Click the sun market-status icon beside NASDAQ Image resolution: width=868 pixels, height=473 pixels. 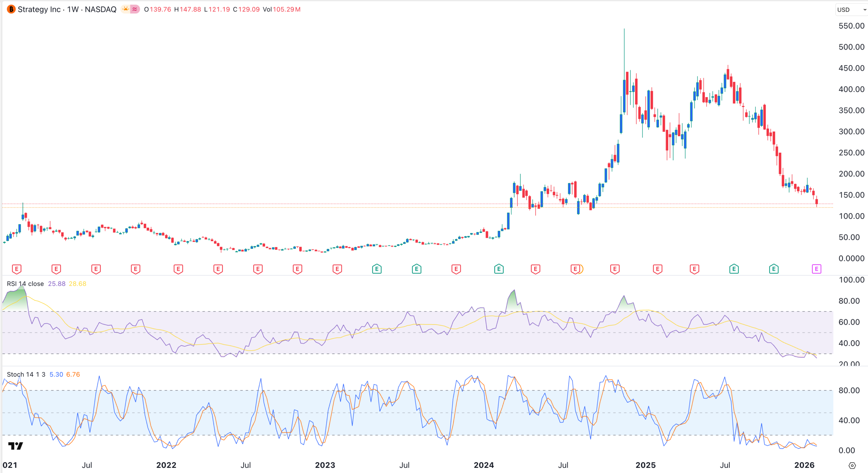(x=125, y=9)
